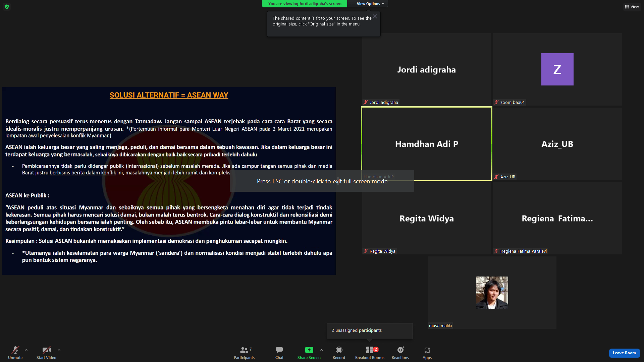The height and width of the screenshot is (362, 644).
Task: Open the Reactions menu
Action: click(400, 353)
